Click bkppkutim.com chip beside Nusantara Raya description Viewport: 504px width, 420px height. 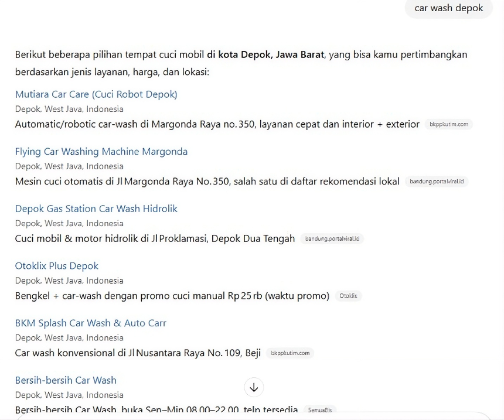click(290, 353)
